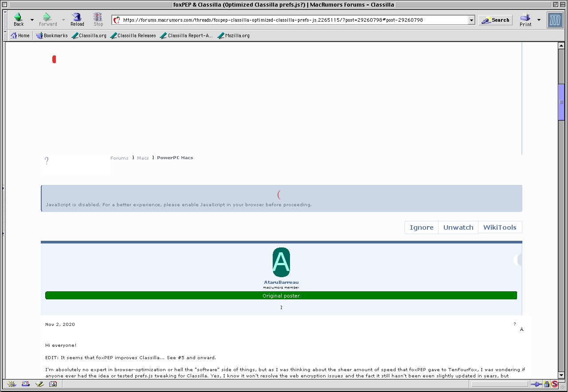
Task: Open the Classilla Releases bookmark
Action: [133, 35]
